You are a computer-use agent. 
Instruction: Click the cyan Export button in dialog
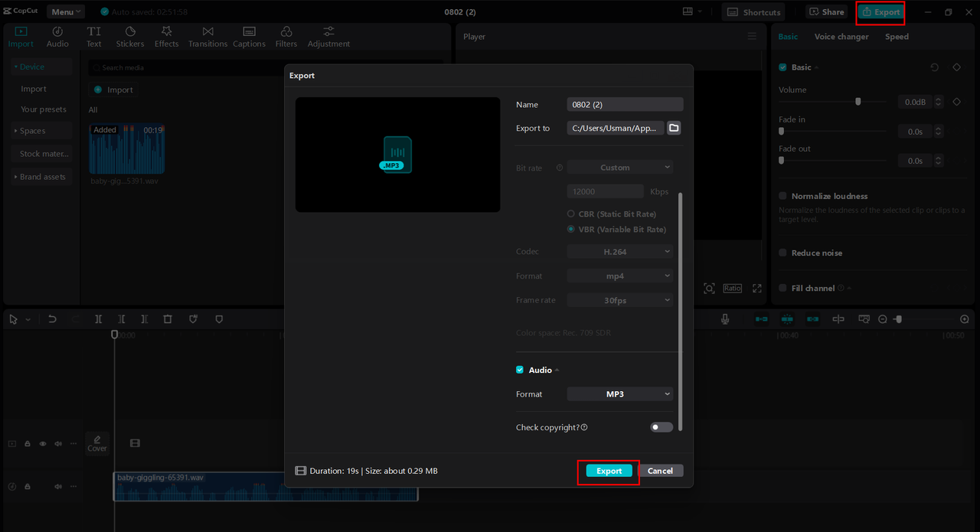(609, 471)
